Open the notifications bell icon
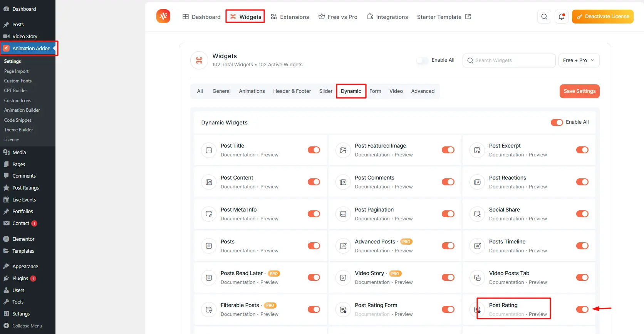644x334 pixels. [562, 17]
